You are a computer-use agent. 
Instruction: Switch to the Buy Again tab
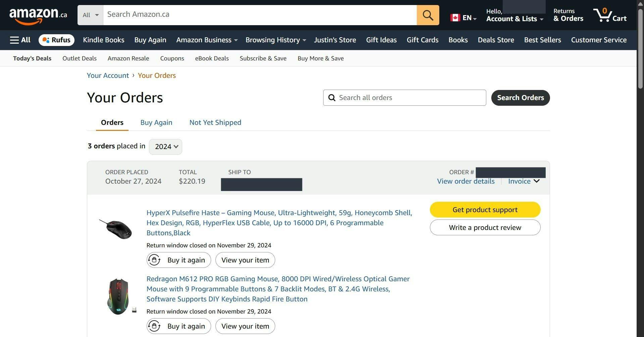156,123
